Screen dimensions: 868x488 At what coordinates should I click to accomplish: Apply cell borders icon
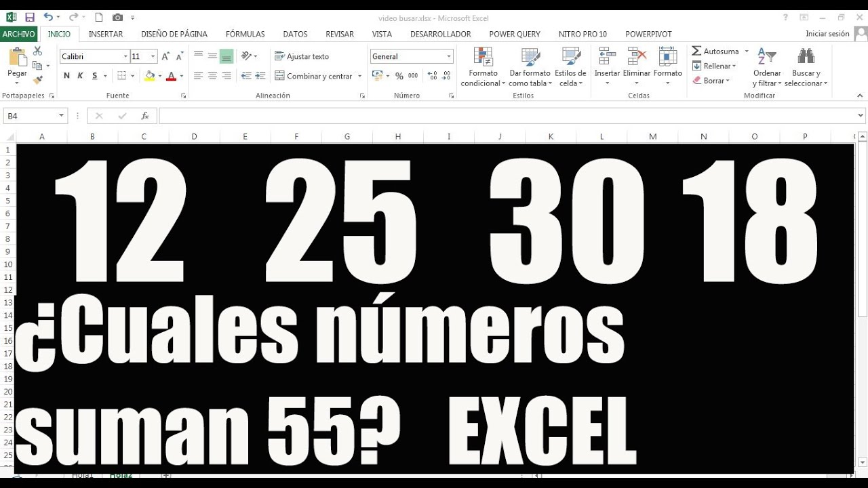coord(122,76)
